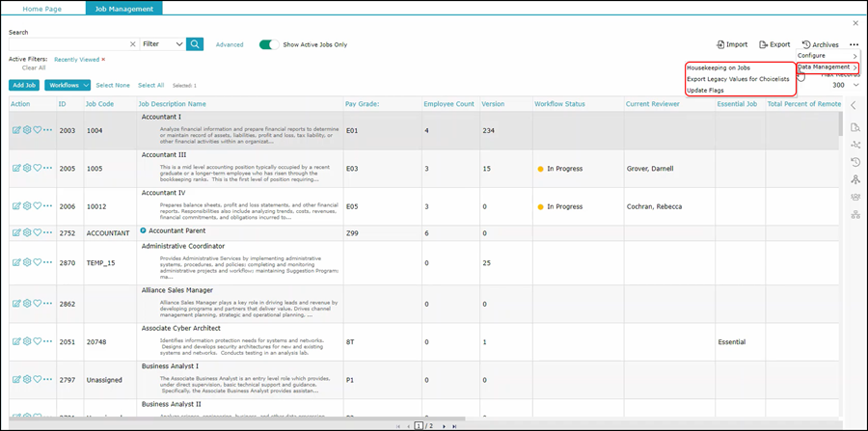The width and height of the screenshot is (868, 431).
Task: Open the Max Records 300 dropdown
Action: [x=844, y=85]
